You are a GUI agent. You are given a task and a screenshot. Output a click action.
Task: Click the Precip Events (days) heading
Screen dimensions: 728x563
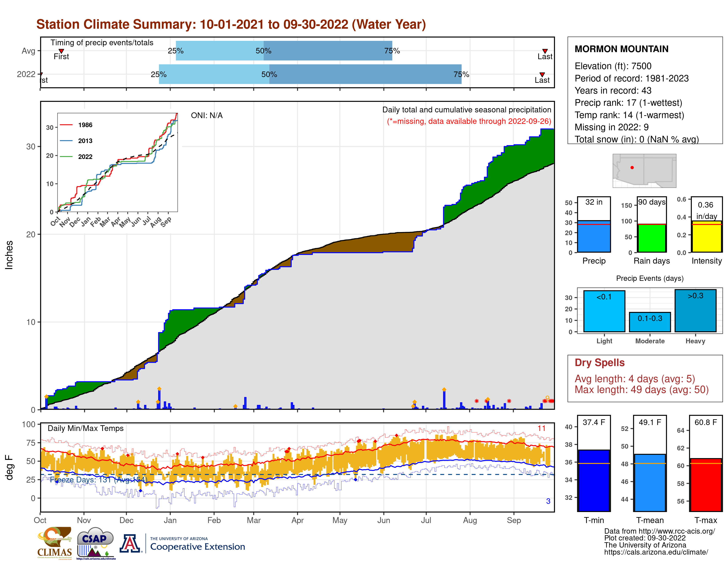click(650, 278)
